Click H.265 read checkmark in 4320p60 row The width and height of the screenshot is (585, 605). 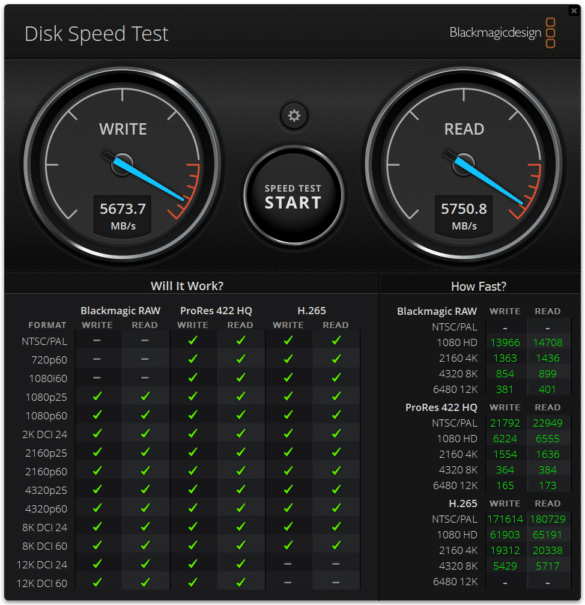point(336,508)
